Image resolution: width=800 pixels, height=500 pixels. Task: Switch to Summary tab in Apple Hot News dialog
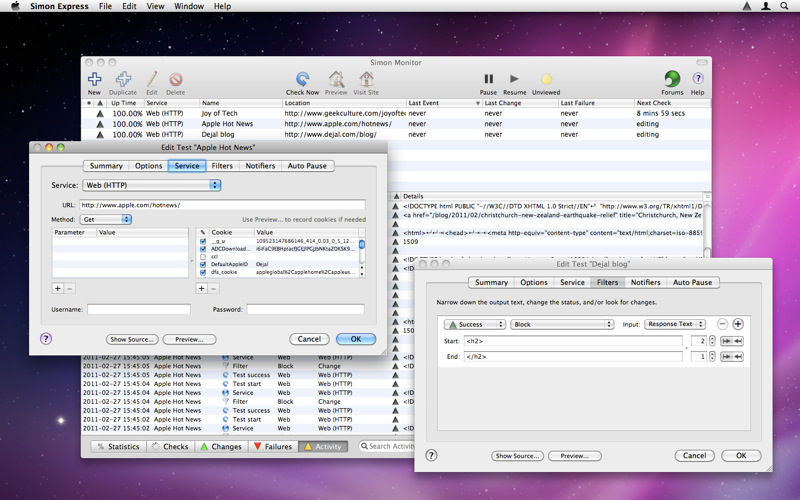106,166
